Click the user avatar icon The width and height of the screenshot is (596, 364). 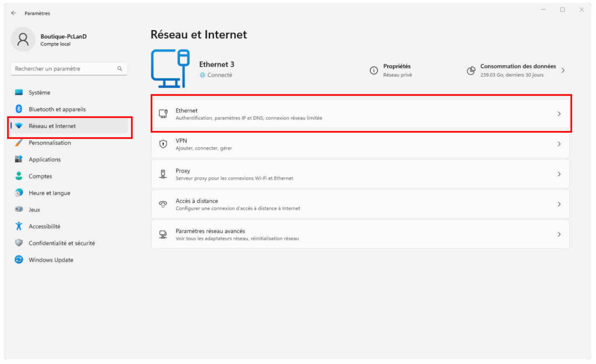click(23, 39)
